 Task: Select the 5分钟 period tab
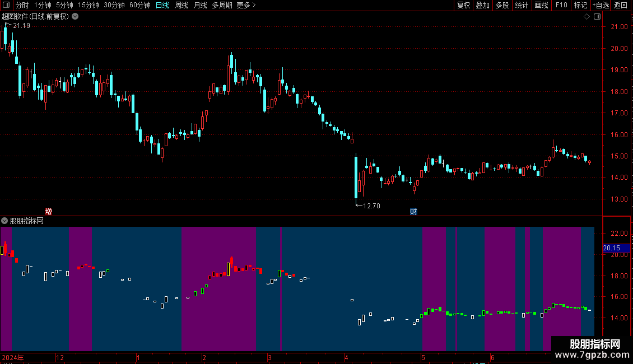click(x=64, y=5)
